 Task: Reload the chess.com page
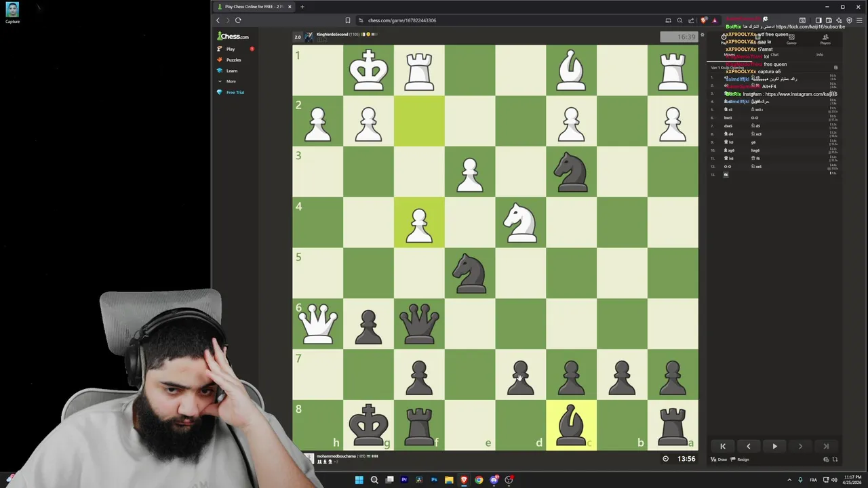[x=238, y=20]
